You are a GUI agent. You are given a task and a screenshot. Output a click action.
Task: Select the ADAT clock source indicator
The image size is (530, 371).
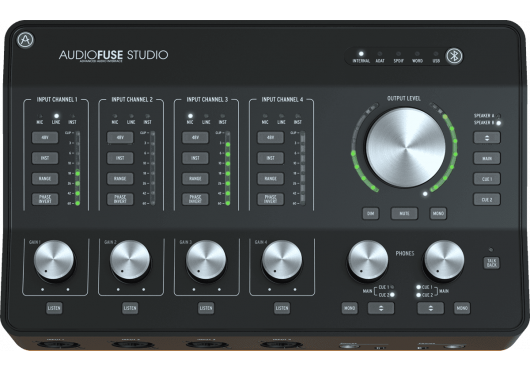(380, 57)
